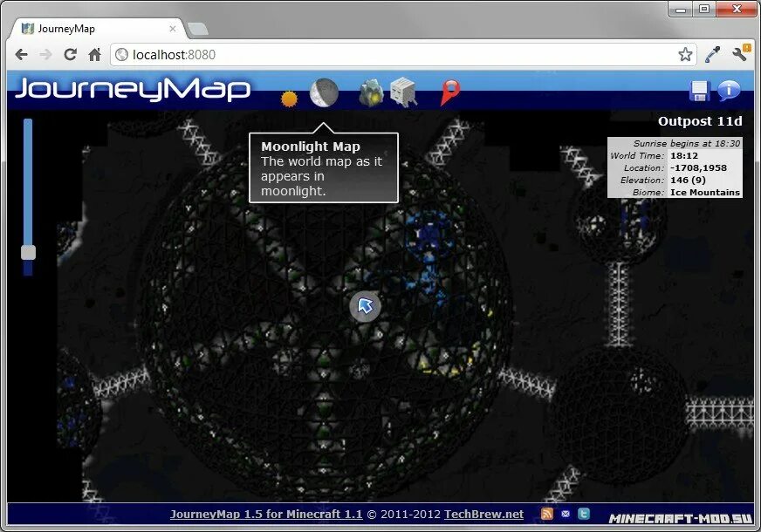
Task: Toggle the mobs display ghast icon
Action: click(404, 92)
